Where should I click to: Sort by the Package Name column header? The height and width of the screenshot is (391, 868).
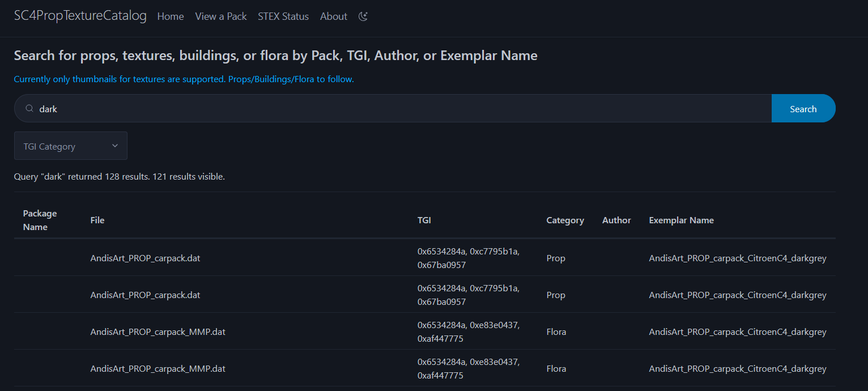(x=40, y=220)
